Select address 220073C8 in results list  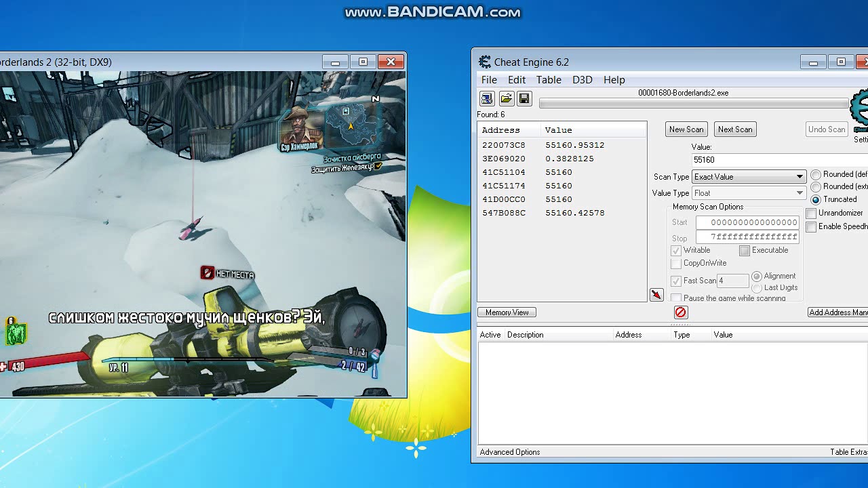click(504, 145)
